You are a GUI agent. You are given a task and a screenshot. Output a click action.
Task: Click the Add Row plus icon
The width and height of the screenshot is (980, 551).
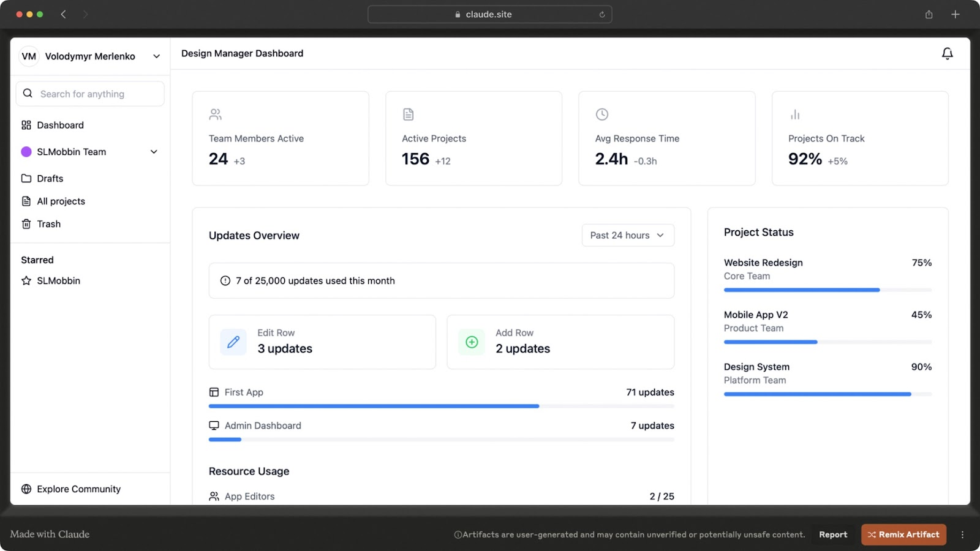472,342
